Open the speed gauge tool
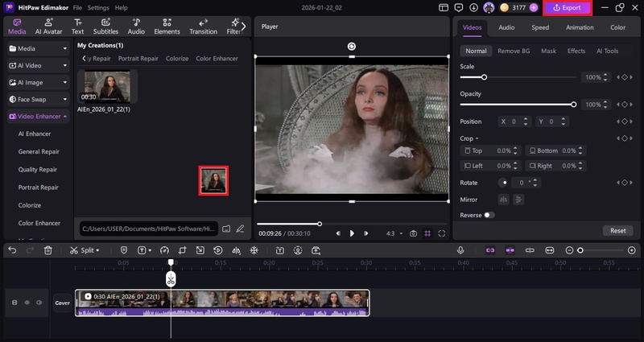644x342 pixels. 164,250
